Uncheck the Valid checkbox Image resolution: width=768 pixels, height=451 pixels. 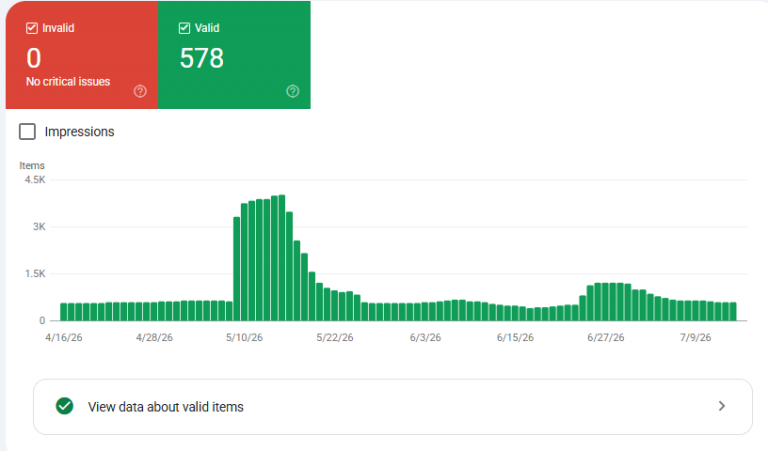click(184, 28)
